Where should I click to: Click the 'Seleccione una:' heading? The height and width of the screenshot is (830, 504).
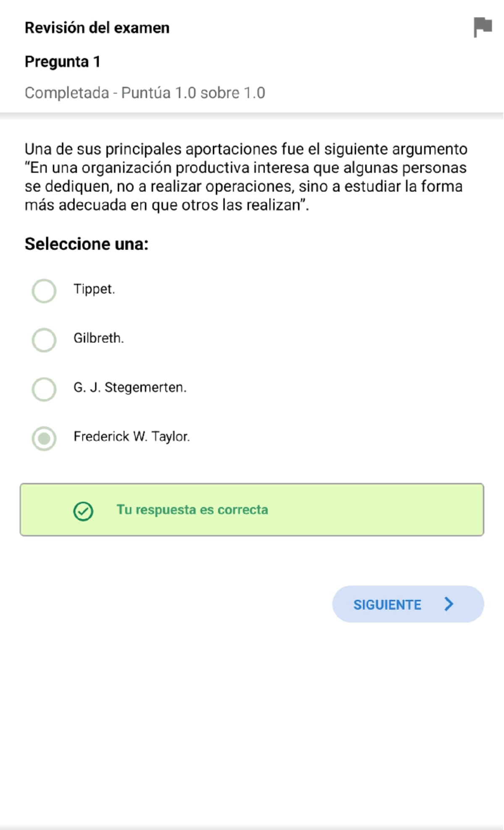point(87,244)
